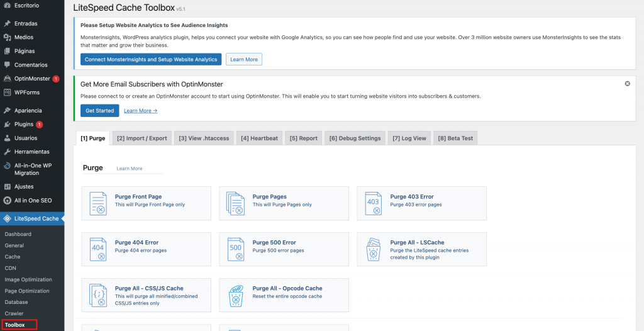Click the Purge All LSCache trash icon

[374, 249]
